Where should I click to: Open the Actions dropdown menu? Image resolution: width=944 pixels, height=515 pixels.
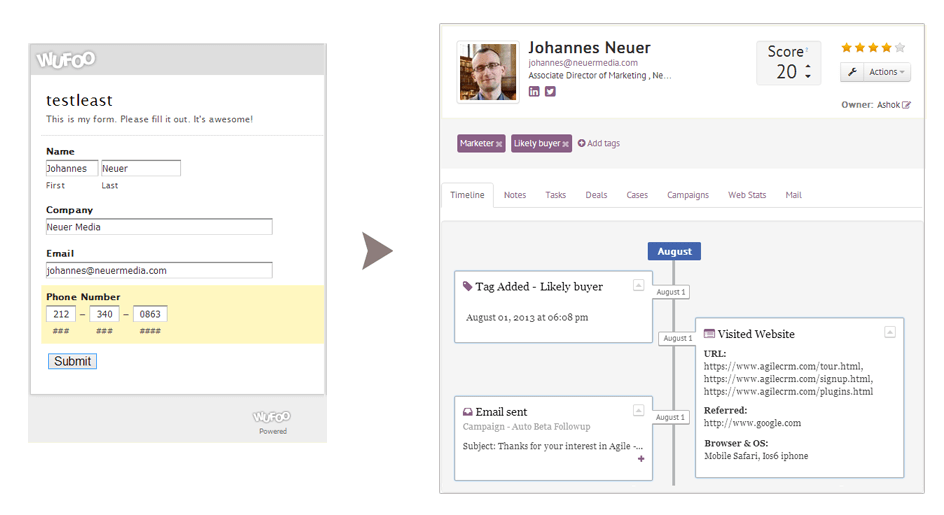point(887,72)
